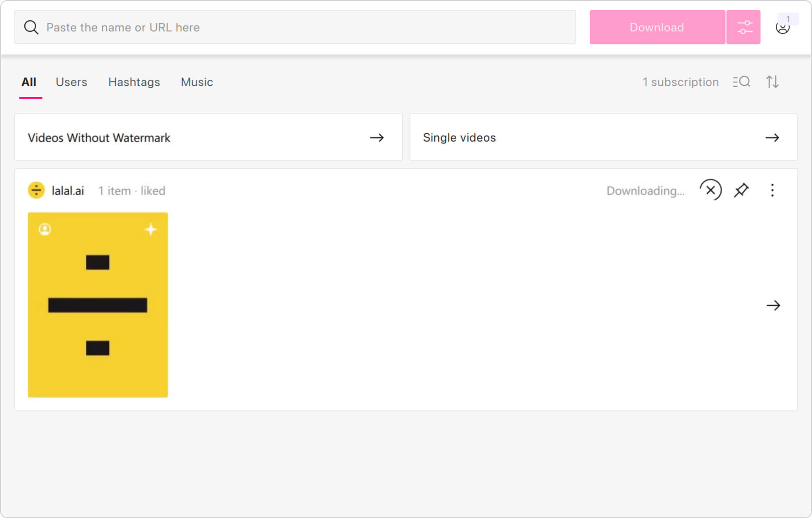Screen dimensions: 812x518
Task: Open subscription search filter icon
Action: coord(741,82)
